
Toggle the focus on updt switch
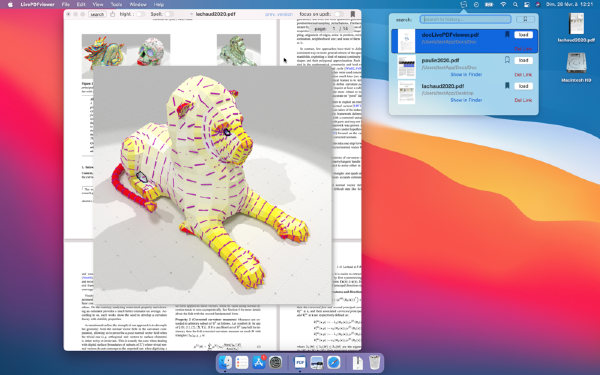tap(338, 14)
